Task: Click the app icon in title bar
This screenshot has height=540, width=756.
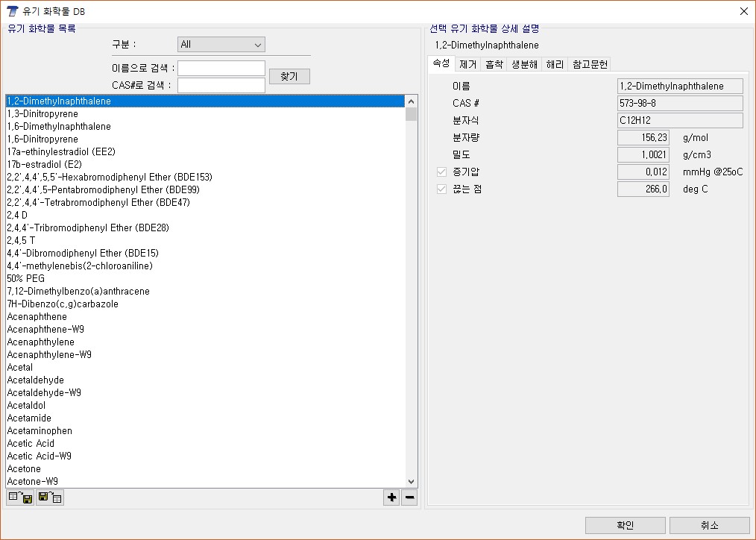Action: click(12, 11)
